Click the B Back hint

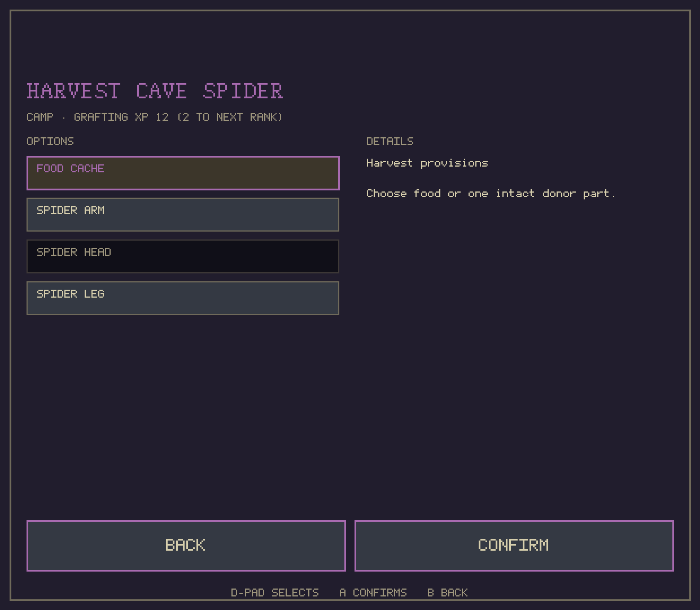coord(448,592)
